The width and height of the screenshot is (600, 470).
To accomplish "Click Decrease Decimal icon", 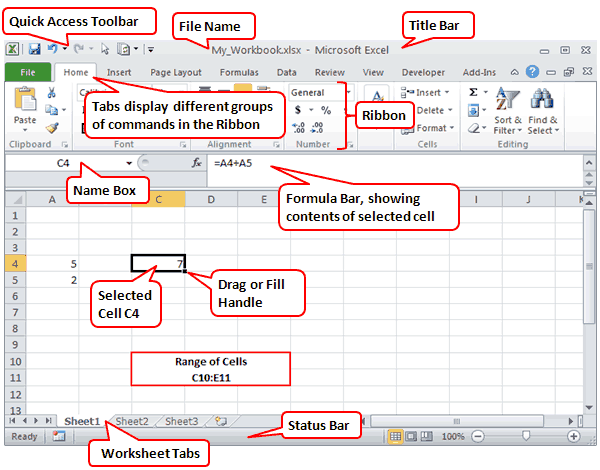I will [x=317, y=127].
